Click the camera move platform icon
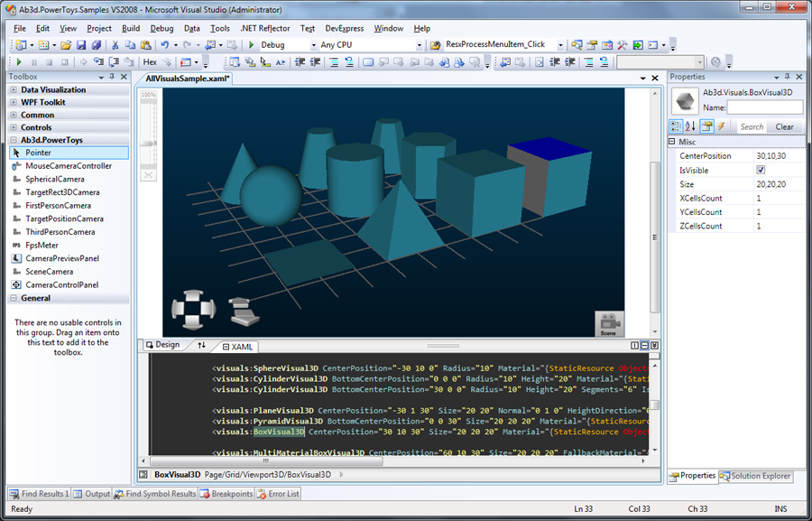812x521 pixels. coord(244,312)
